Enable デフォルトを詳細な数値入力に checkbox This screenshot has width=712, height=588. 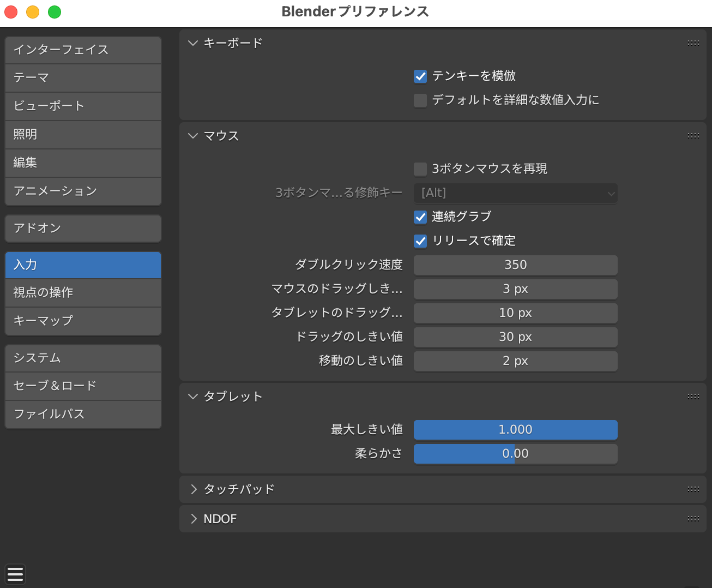(x=420, y=100)
